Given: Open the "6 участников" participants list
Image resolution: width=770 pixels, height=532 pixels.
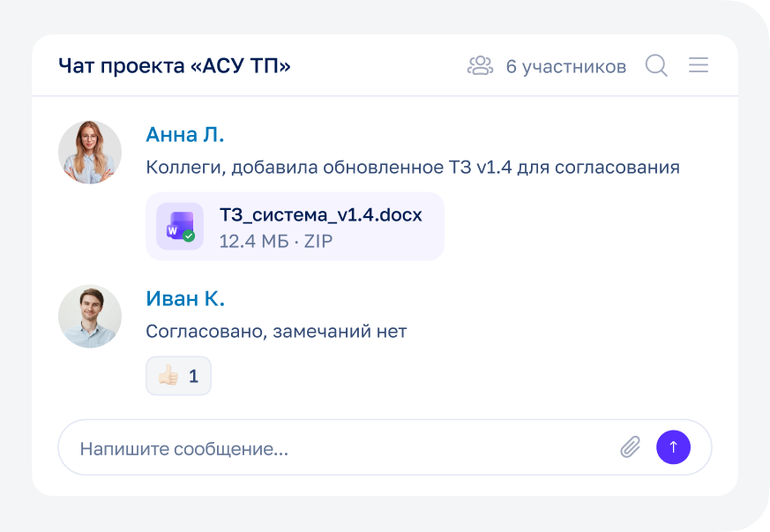Looking at the screenshot, I should click(x=566, y=66).
